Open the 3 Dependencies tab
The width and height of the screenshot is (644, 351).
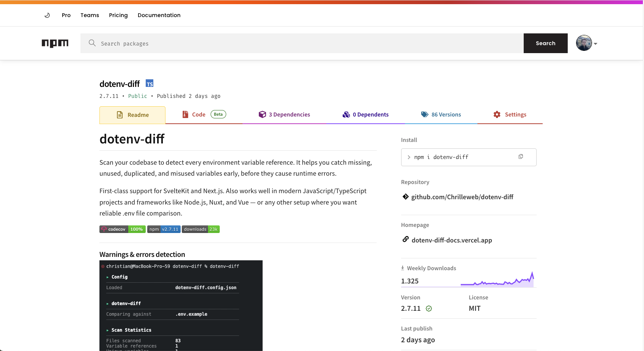[x=284, y=115]
